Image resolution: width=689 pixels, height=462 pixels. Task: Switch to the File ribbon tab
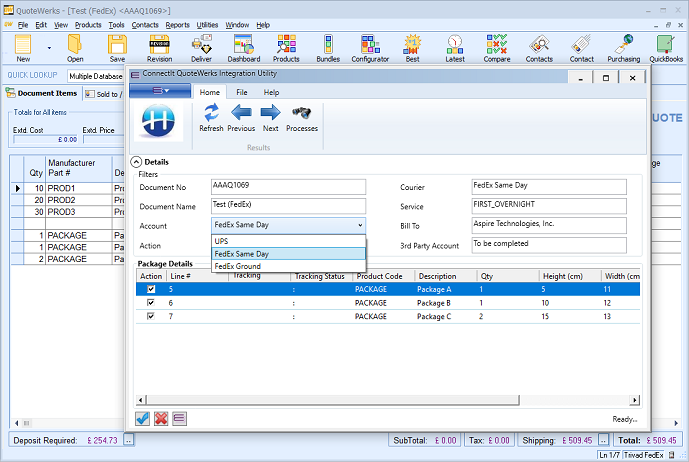pos(242,92)
